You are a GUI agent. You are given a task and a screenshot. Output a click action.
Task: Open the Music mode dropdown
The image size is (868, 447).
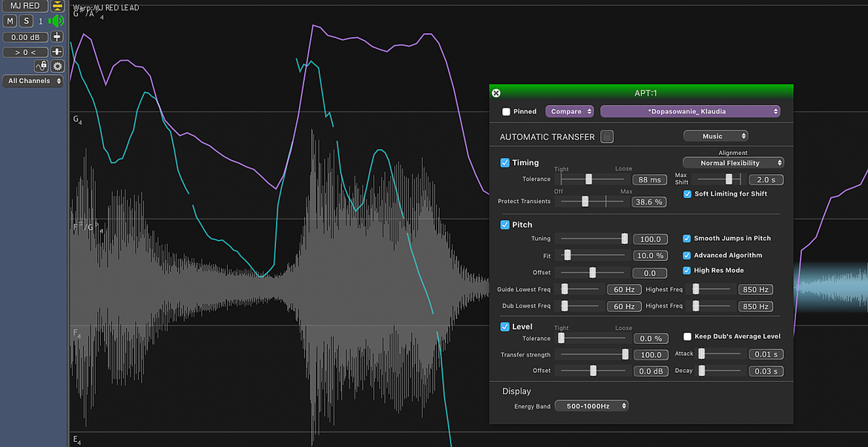[716, 136]
